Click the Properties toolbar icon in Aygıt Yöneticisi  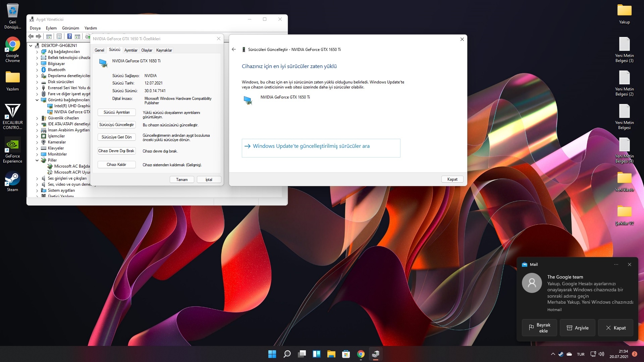tap(59, 37)
